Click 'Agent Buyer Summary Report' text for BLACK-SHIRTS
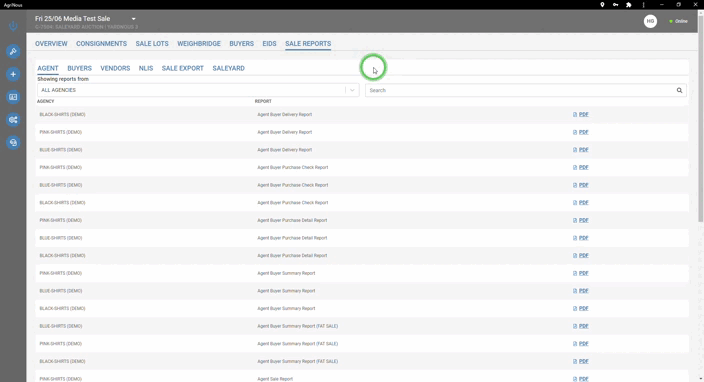The image size is (704, 382). click(286, 308)
